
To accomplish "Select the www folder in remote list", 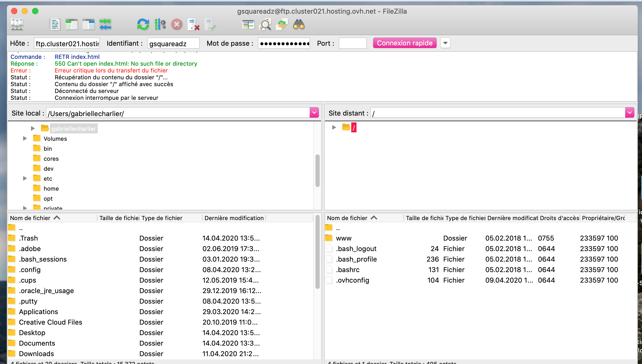I will click(x=344, y=238).
